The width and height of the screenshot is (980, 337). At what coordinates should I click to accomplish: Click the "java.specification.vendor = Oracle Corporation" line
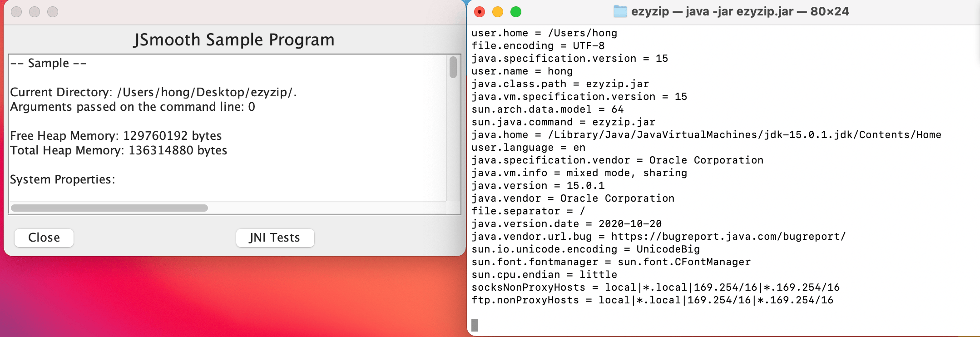(x=618, y=160)
